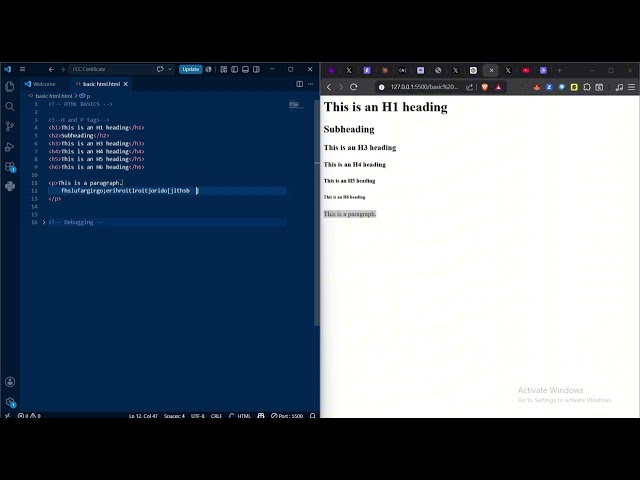The image size is (640, 480).
Task: Expand the Copilot chat dropdown arrow
Action: pos(170,69)
